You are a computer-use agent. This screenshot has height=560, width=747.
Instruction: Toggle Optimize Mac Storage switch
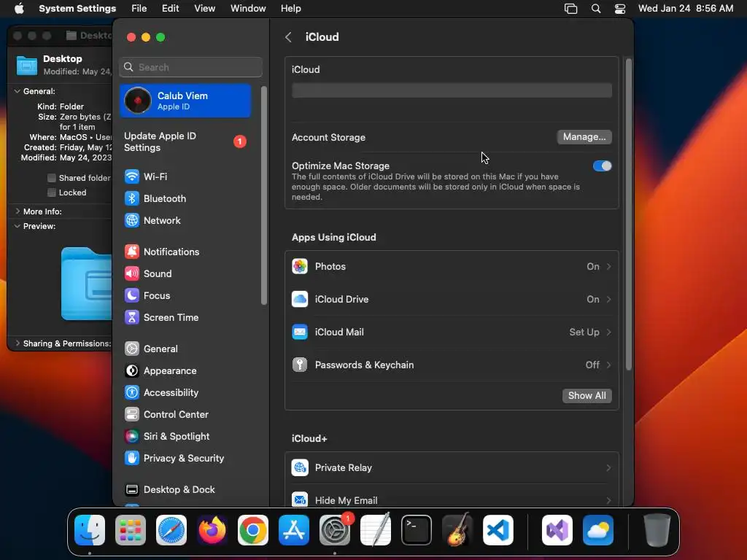click(602, 166)
